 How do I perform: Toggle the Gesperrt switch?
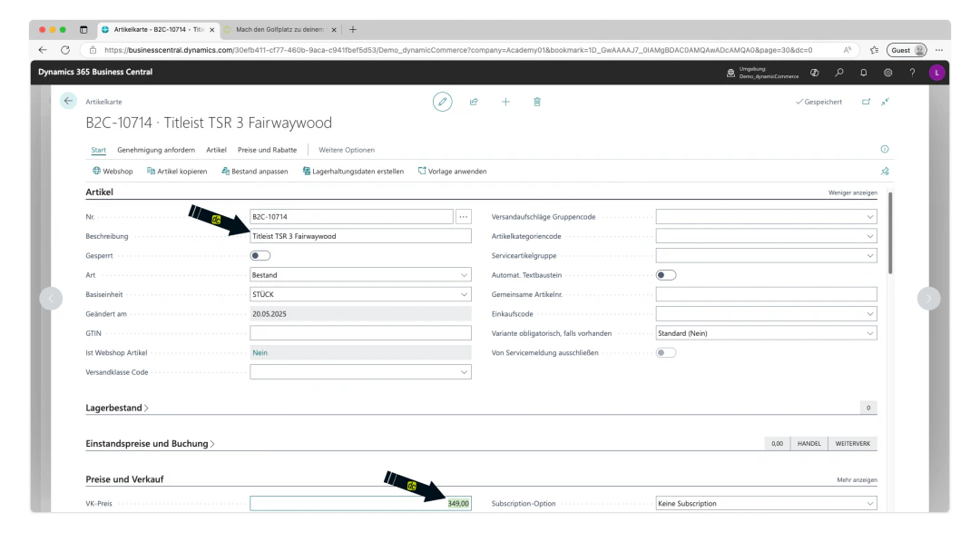[x=260, y=256]
